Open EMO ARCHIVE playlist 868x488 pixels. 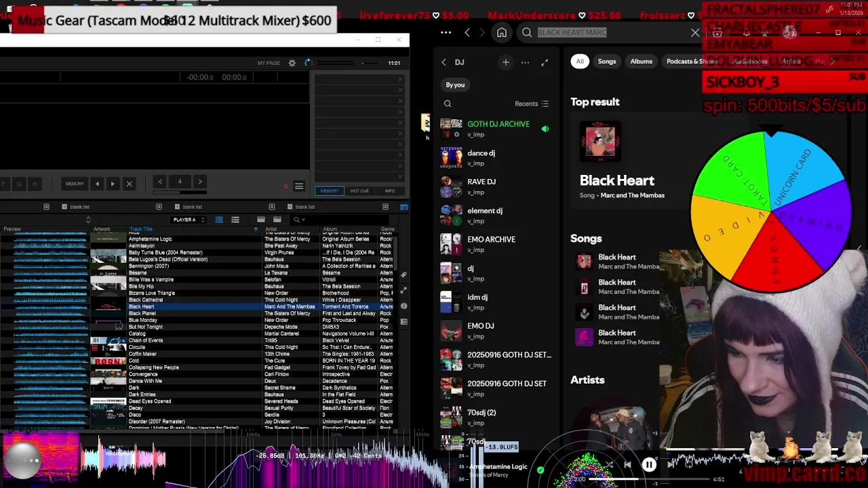point(495,244)
